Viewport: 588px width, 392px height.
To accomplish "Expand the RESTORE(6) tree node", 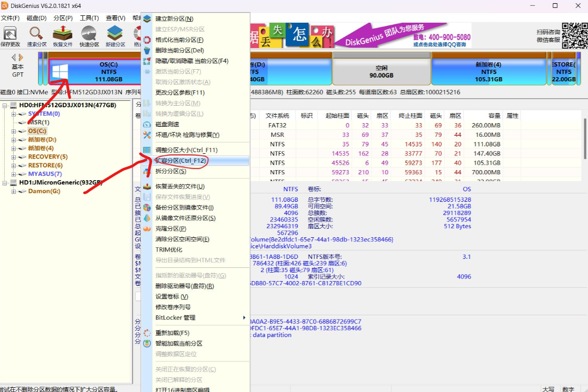I will [14, 165].
